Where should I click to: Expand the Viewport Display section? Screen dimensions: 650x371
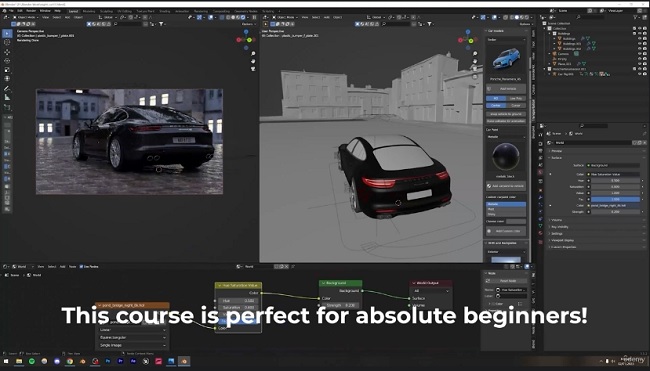coord(562,240)
